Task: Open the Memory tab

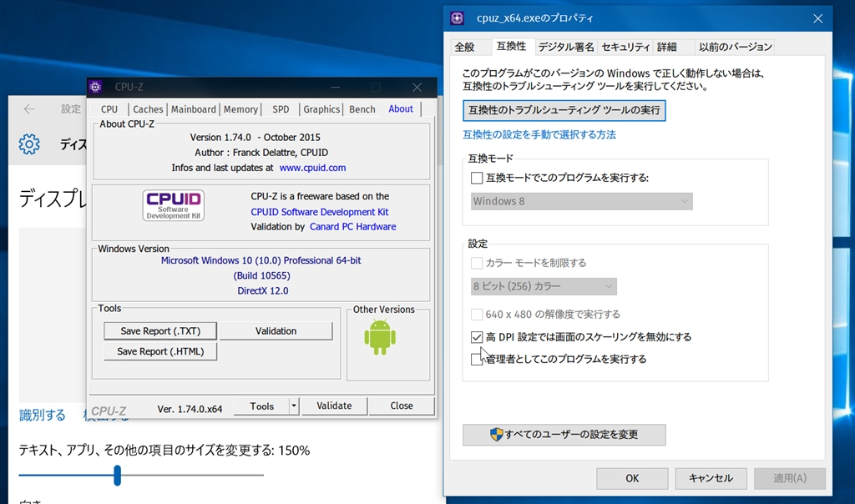Action: click(240, 109)
